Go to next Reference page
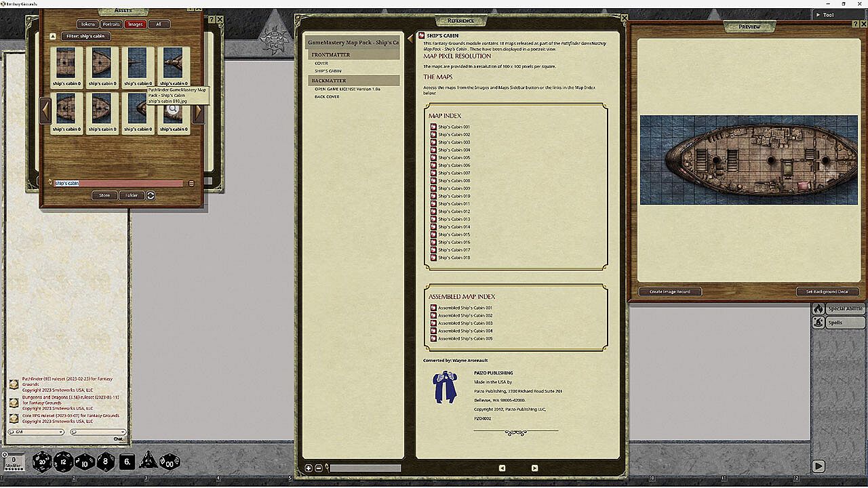The width and height of the screenshot is (868, 488). [x=534, y=468]
